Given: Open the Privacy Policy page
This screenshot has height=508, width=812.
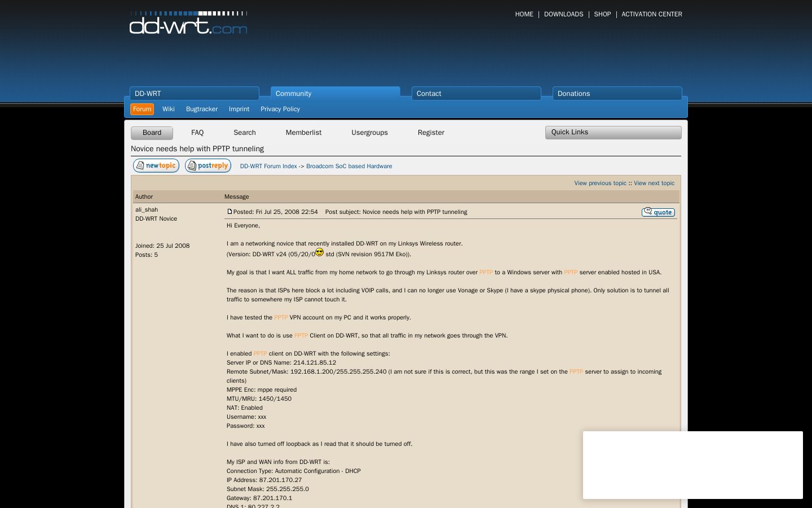Looking at the screenshot, I should [280, 109].
